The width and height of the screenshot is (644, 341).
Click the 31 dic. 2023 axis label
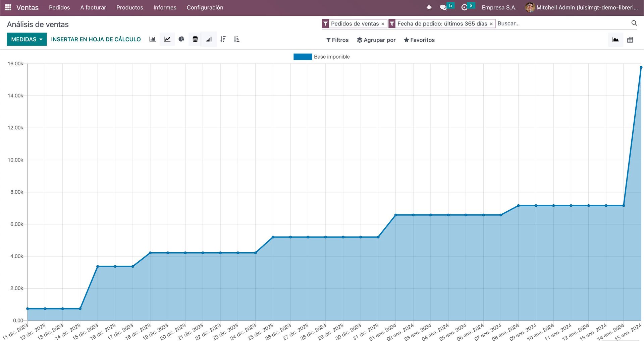point(366,332)
